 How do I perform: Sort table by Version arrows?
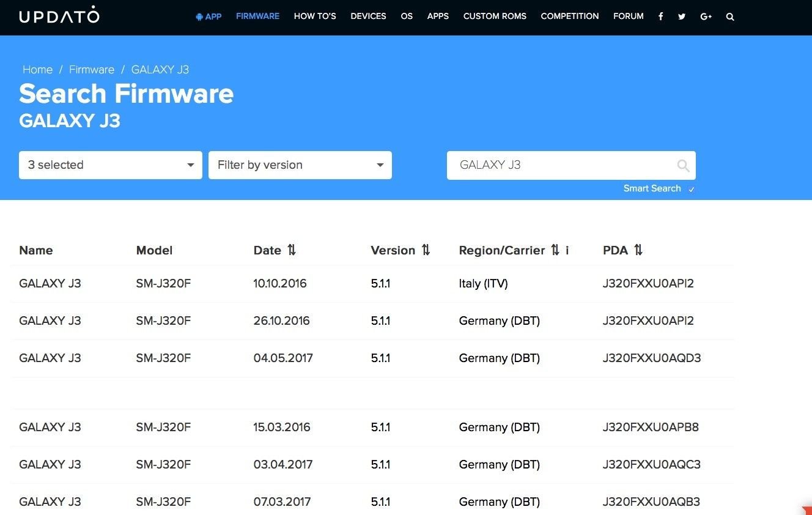[x=426, y=250]
